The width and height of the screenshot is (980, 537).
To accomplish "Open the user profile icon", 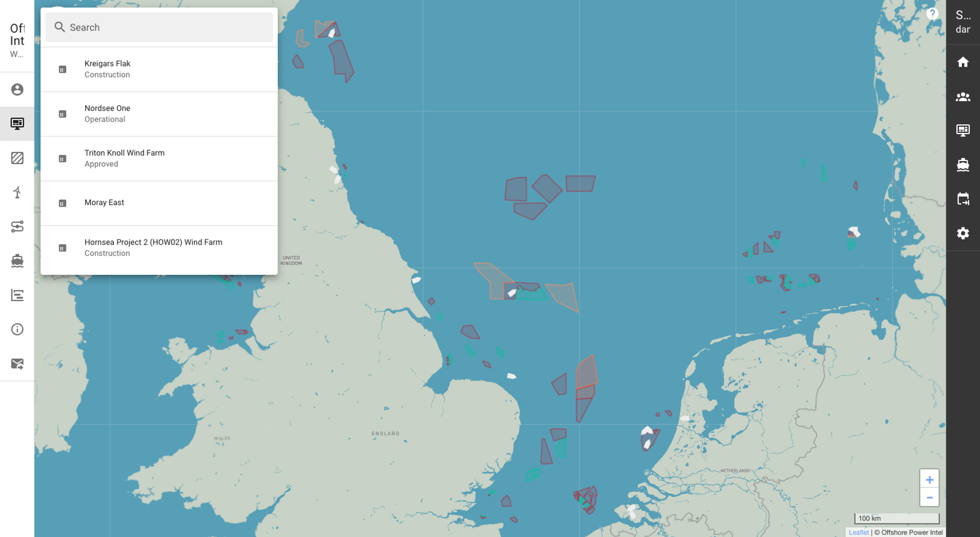I will pyautogui.click(x=17, y=89).
